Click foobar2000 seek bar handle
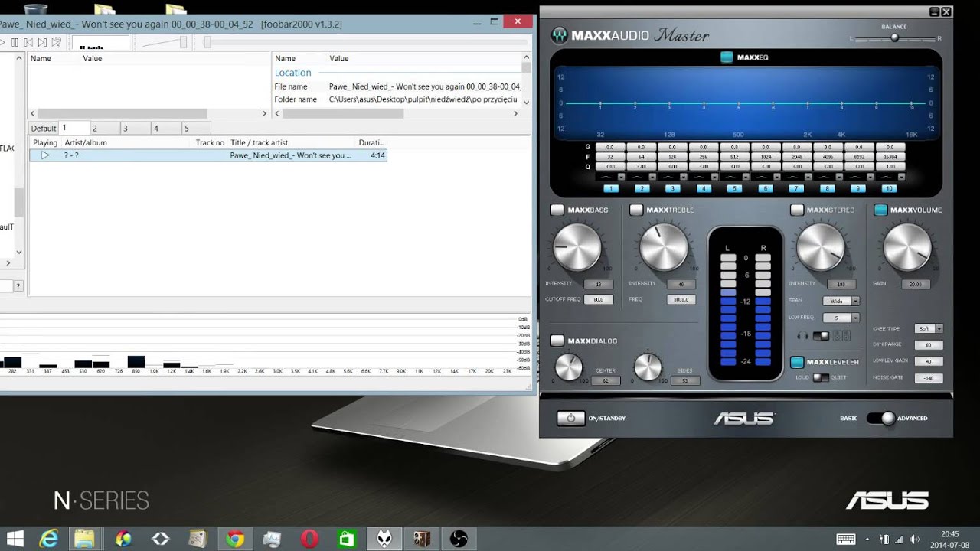 (207, 43)
